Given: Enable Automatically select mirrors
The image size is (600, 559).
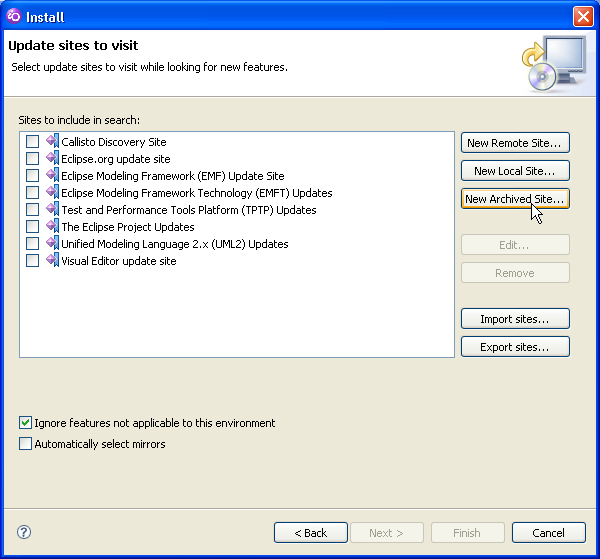Looking at the screenshot, I should (x=25, y=443).
